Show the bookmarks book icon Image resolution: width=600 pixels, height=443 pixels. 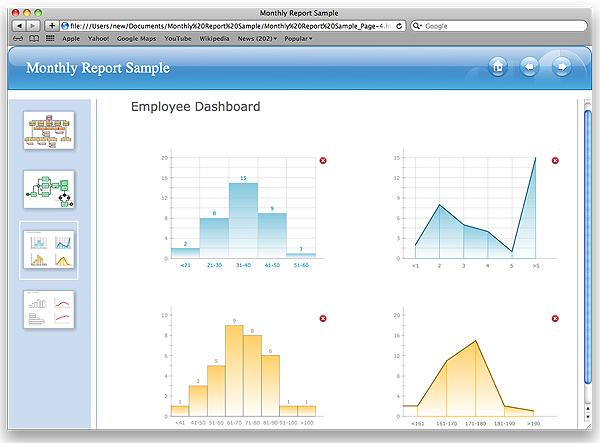click(x=33, y=38)
